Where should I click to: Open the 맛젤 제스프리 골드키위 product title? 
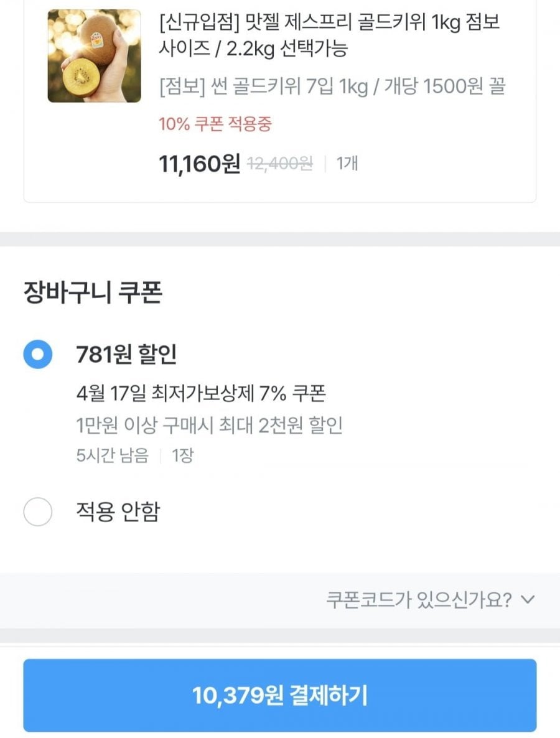point(329,23)
